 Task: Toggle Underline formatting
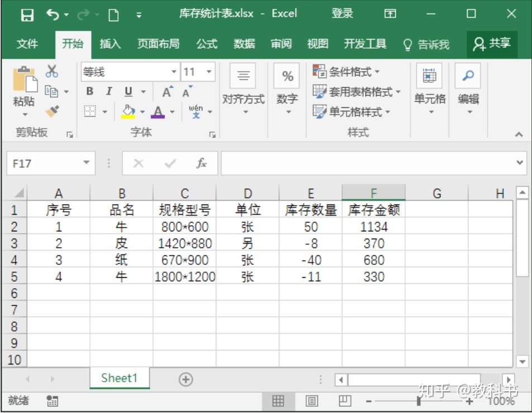point(129,91)
